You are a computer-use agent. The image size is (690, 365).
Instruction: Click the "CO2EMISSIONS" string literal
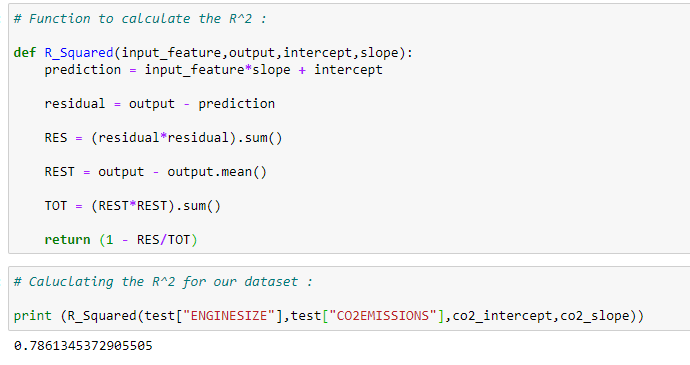[383, 316]
